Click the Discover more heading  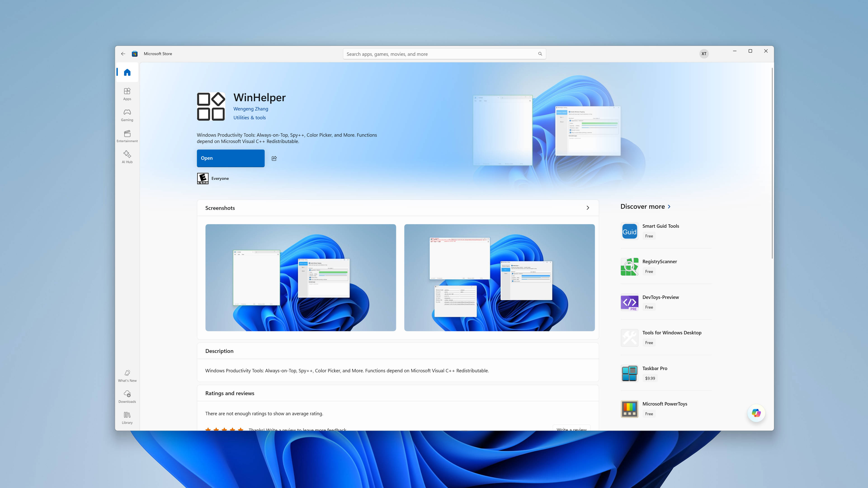[643, 207]
